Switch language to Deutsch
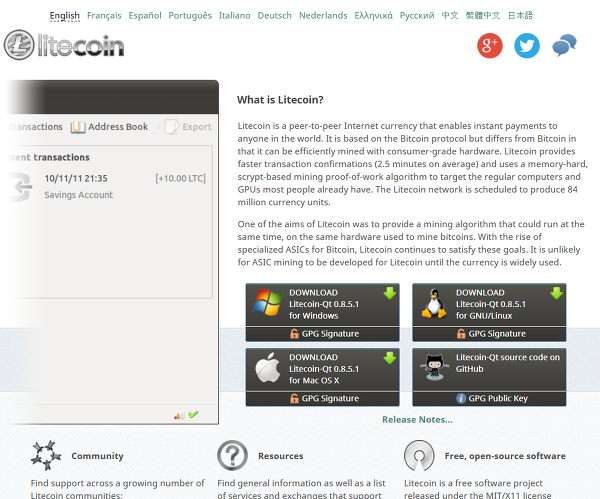The height and width of the screenshot is (499, 600). [x=274, y=16]
